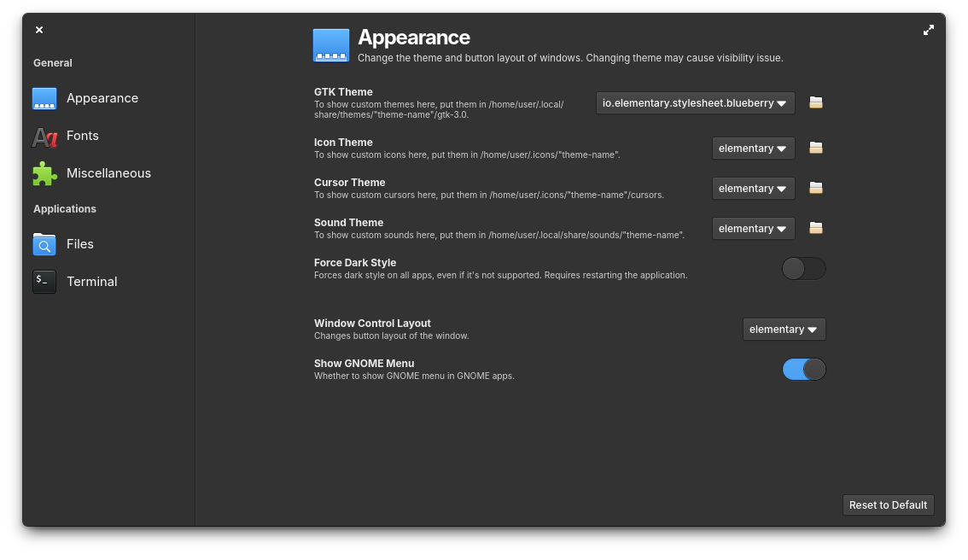This screenshot has width=968, height=560.
Task: Click the Cursor Theme label
Action: tap(349, 182)
